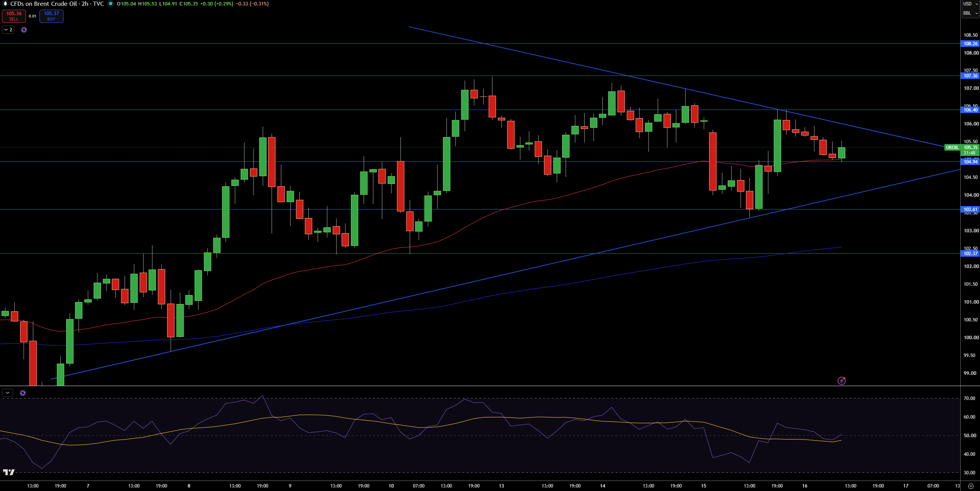The image size is (980, 491).
Task: Click the 70.00 RSI axis level
Action: 969,398
